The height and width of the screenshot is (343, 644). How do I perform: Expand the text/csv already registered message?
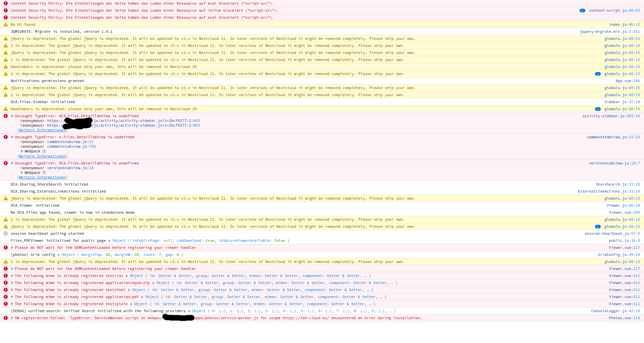tap(12, 276)
